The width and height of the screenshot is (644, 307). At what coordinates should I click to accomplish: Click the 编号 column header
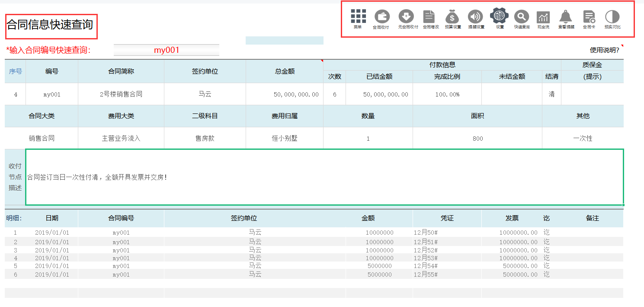pos(52,71)
